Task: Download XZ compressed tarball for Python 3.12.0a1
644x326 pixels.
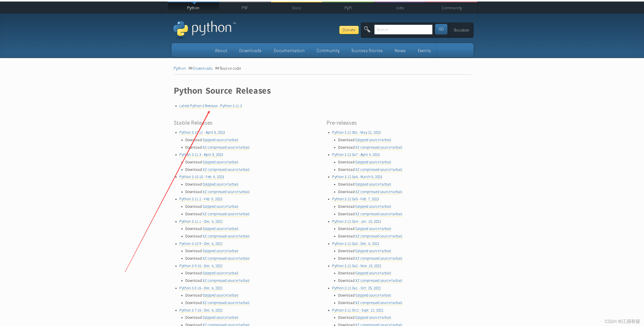Action: coord(379,303)
